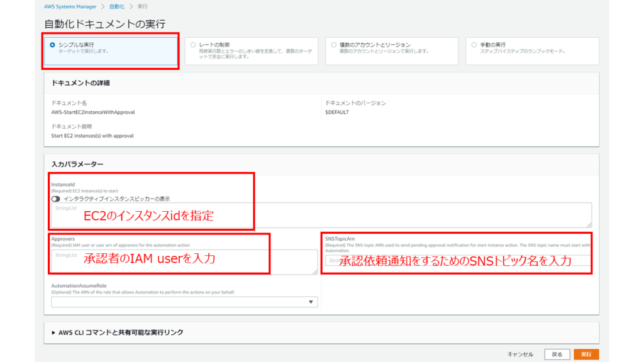The image size is (644, 362).
Task: Click the 戻る button
Action: coord(557,354)
